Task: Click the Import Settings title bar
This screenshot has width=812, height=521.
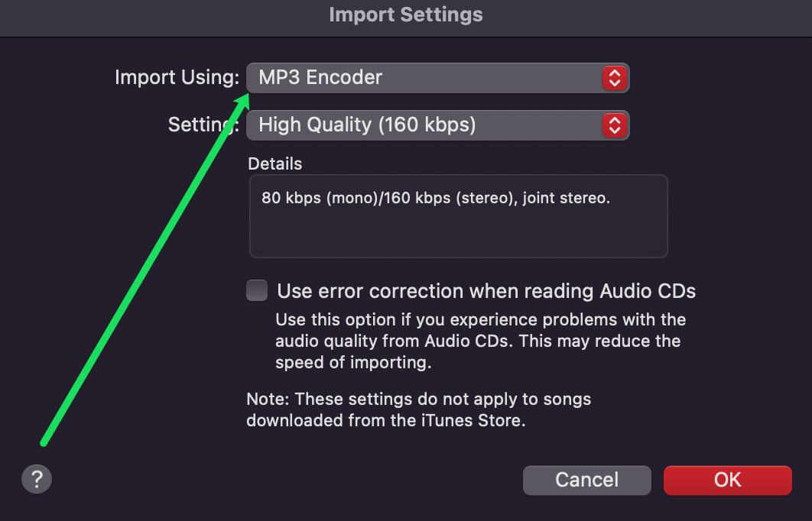Action: [x=406, y=15]
